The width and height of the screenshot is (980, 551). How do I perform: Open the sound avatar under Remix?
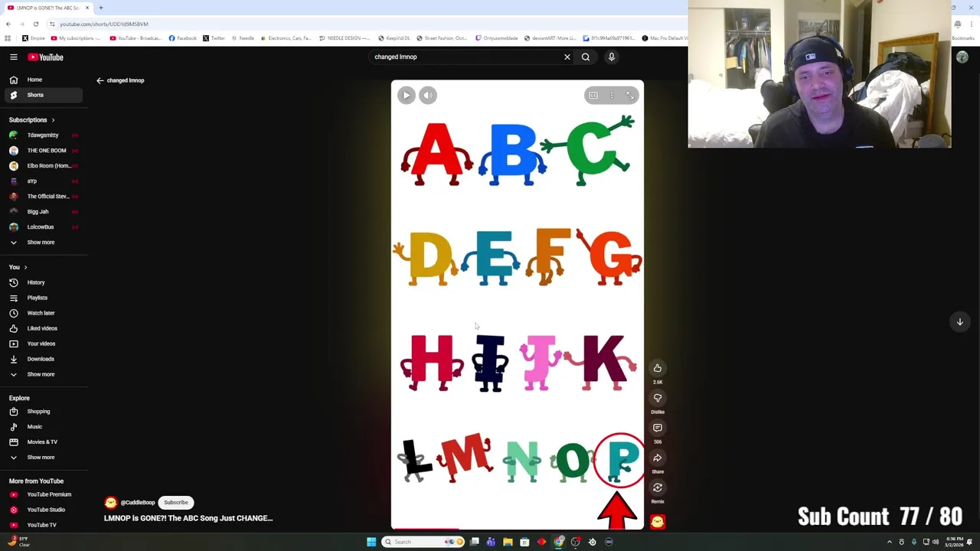658,522
